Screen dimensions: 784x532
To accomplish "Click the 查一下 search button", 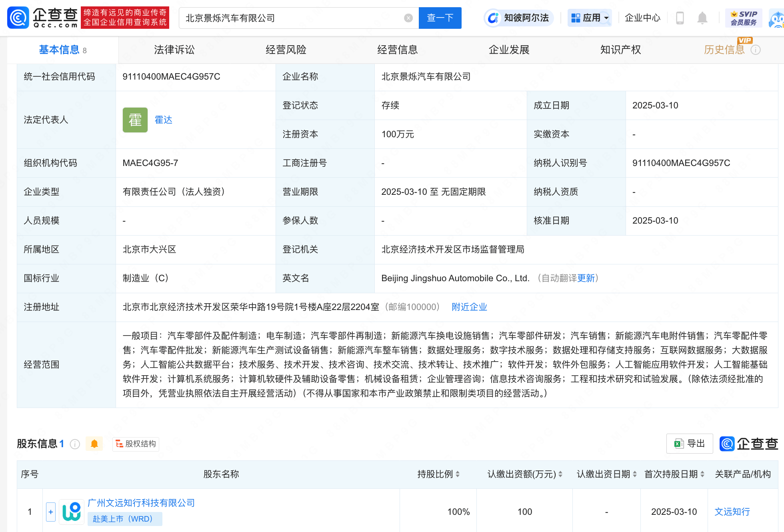I will pyautogui.click(x=440, y=18).
